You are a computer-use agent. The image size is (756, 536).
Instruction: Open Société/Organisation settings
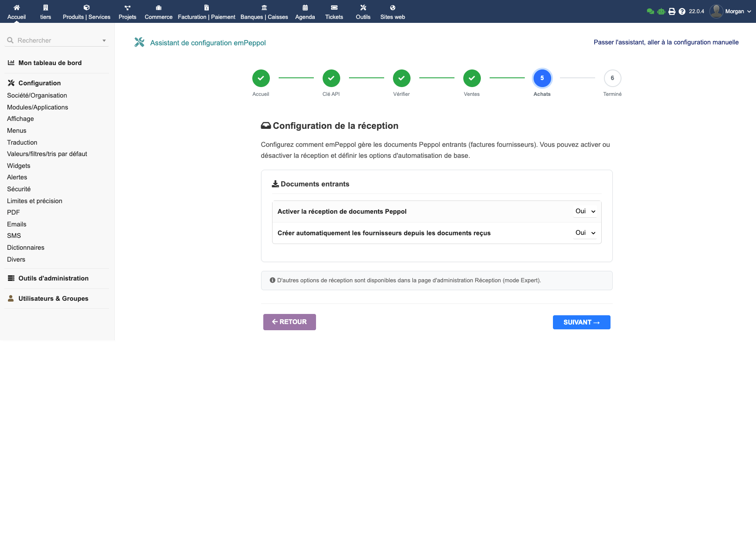[x=37, y=95]
